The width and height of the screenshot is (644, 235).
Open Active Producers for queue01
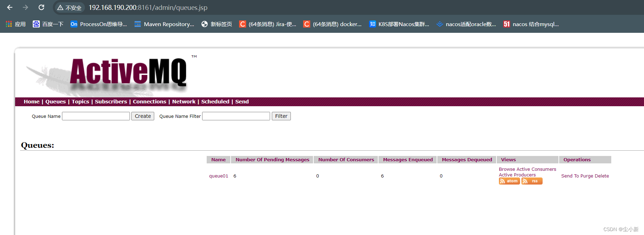(x=517, y=175)
